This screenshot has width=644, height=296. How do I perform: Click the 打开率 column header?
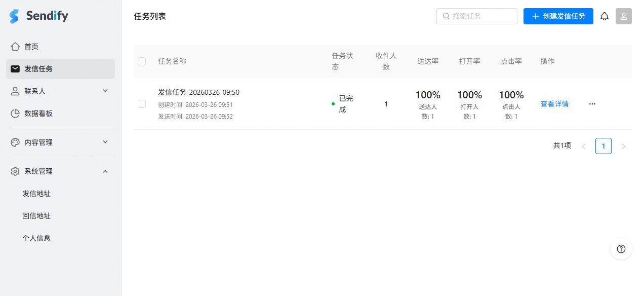pos(470,61)
